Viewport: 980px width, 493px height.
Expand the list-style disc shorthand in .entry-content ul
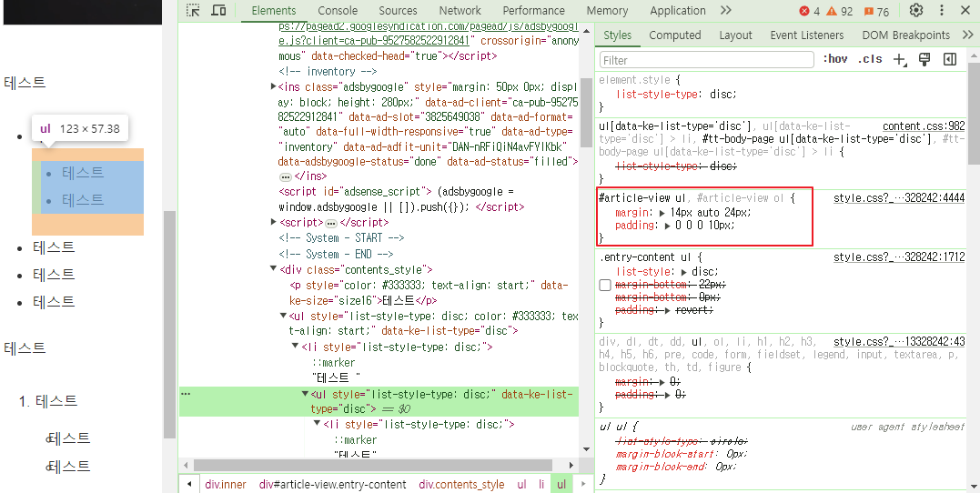[x=684, y=273]
